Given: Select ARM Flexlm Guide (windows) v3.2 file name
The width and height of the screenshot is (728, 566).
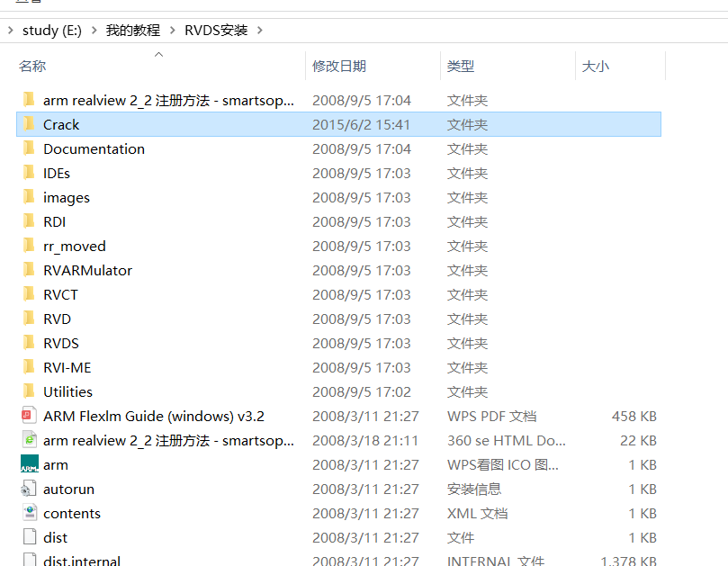Looking at the screenshot, I should 154,417.
